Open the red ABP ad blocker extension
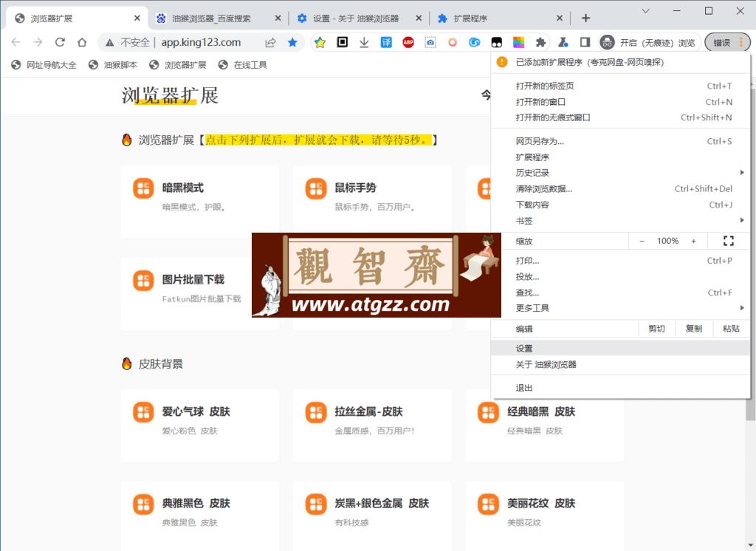This screenshot has height=551, width=756. coord(408,42)
